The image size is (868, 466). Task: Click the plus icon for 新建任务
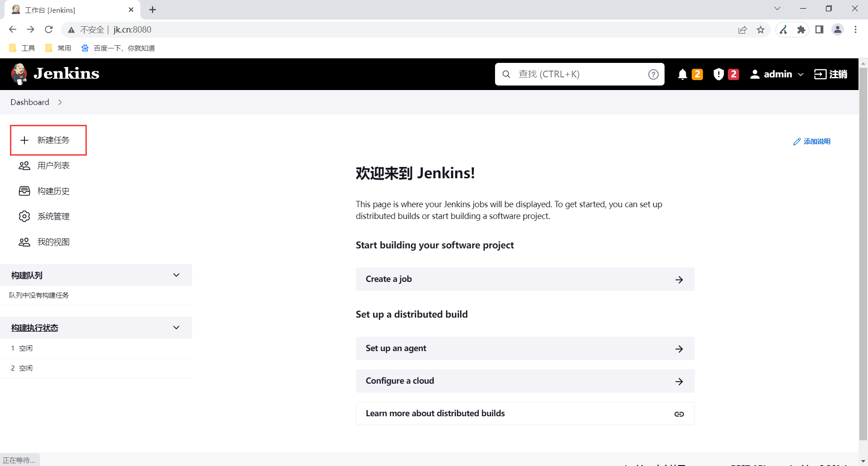pos(24,140)
